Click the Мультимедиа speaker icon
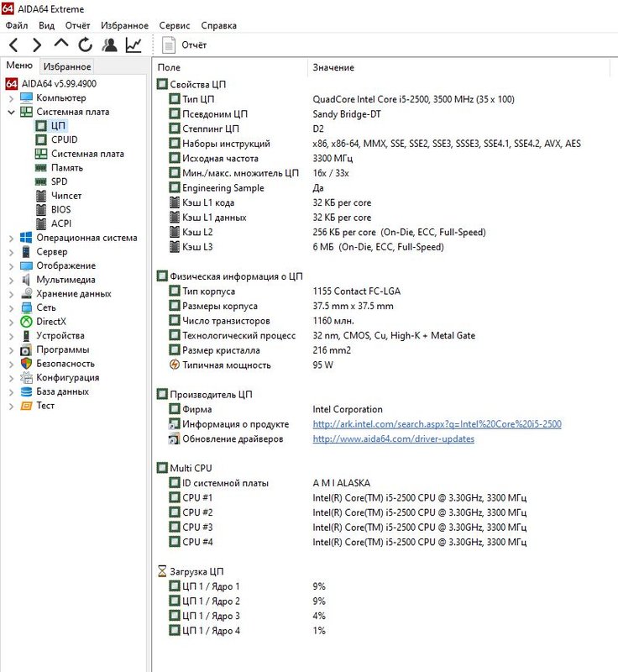 coord(26,280)
